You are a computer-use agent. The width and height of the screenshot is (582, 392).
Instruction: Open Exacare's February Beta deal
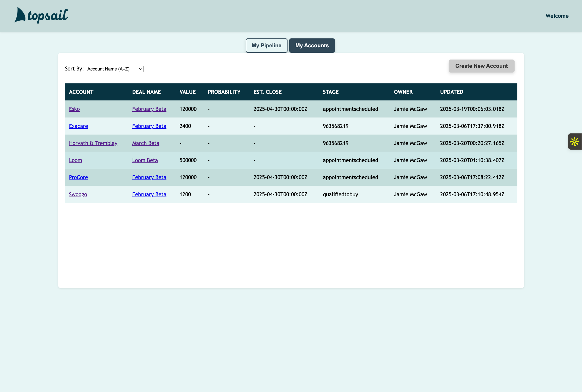click(149, 126)
